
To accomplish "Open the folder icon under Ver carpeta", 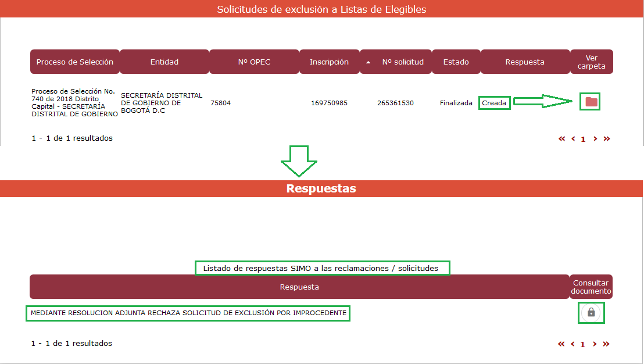I will point(591,102).
